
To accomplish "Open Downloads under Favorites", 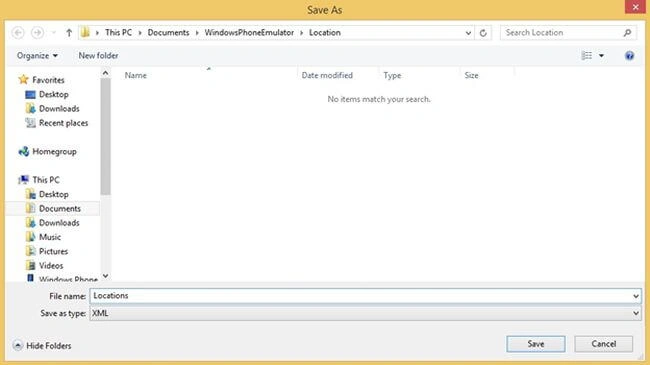I will 59,109.
